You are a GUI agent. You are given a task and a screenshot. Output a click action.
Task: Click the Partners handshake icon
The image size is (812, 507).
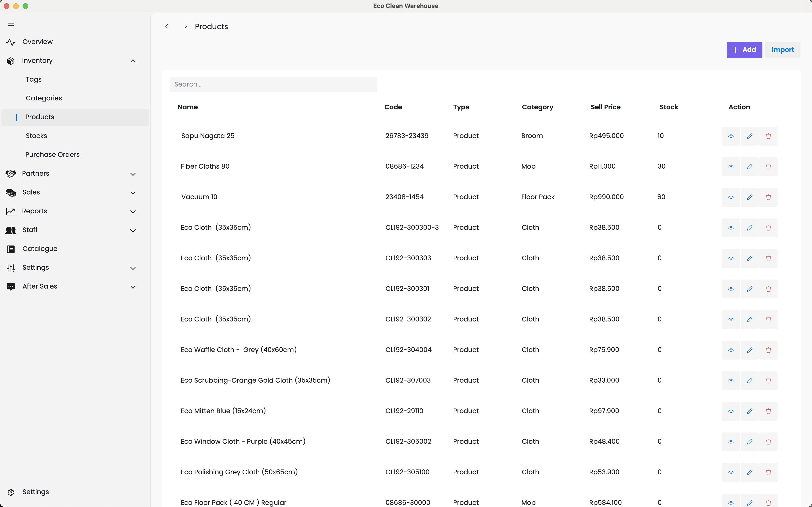pyautogui.click(x=11, y=173)
